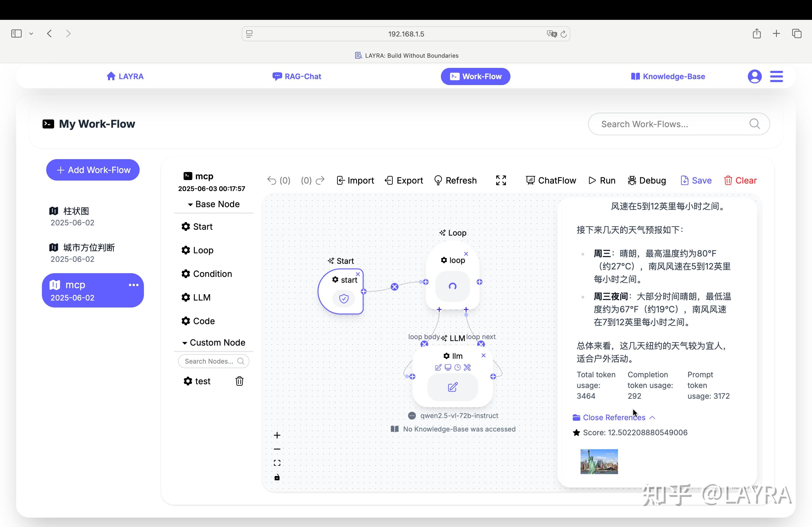Viewport: 812px width, 527px height.
Task: Click the redo arrow icon
Action: tap(320, 180)
